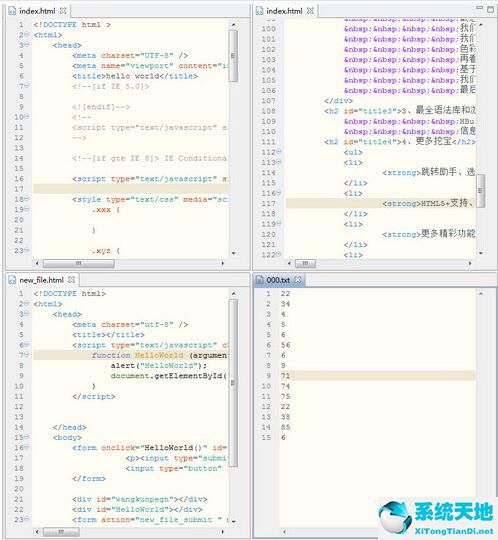Screen dimensions: 498x540
Task: Click scroll-down arrow in top-left editor
Action: (x=234, y=253)
